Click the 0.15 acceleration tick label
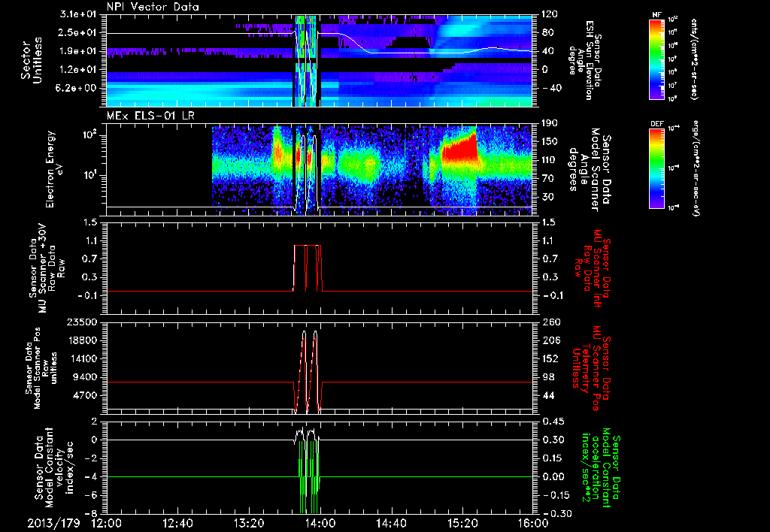The image size is (770, 532). (553, 458)
